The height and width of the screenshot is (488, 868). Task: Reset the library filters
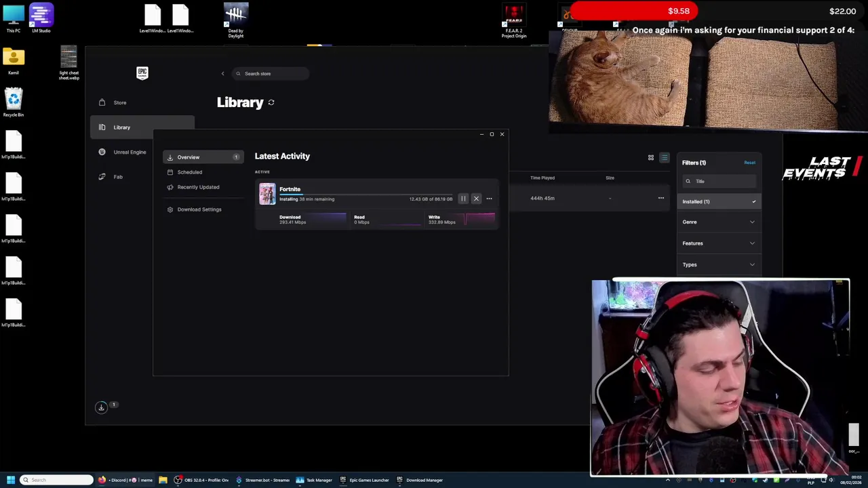pos(749,163)
